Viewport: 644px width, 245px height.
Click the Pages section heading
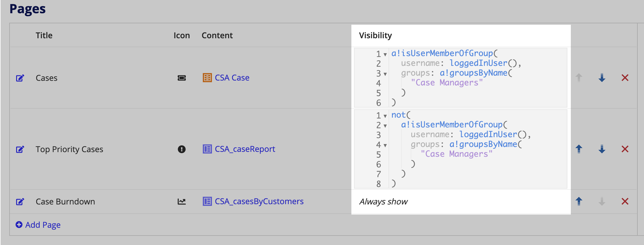[x=28, y=9]
